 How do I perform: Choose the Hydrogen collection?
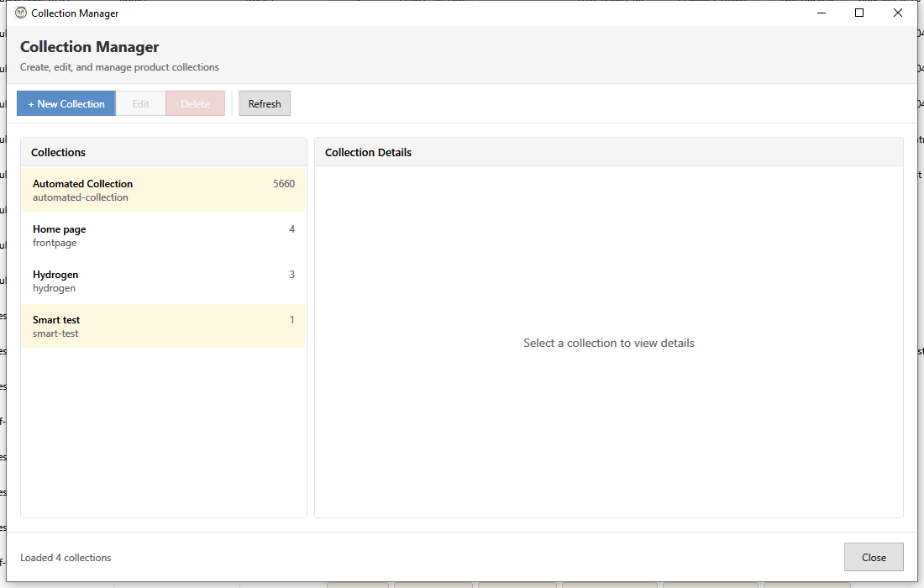[x=55, y=275]
